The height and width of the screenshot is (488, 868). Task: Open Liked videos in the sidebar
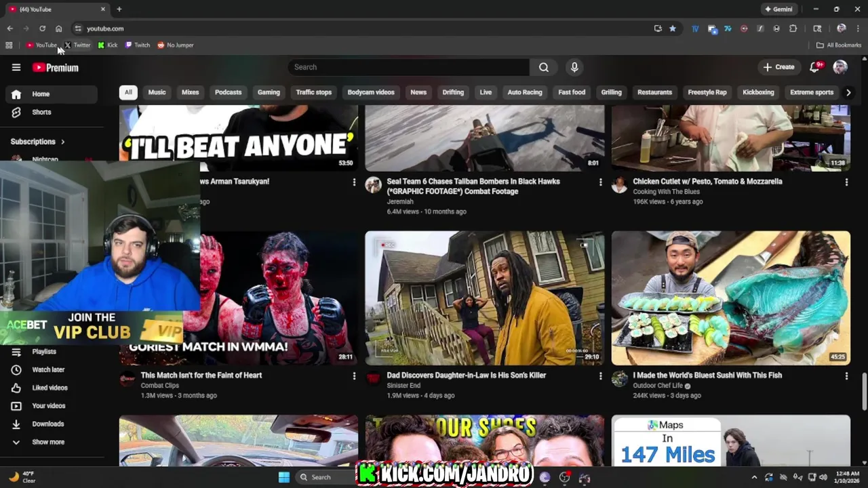click(x=49, y=388)
